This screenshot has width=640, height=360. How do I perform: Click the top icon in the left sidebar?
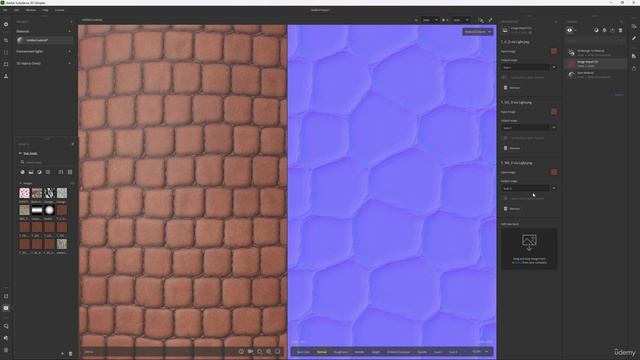(x=6, y=24)
